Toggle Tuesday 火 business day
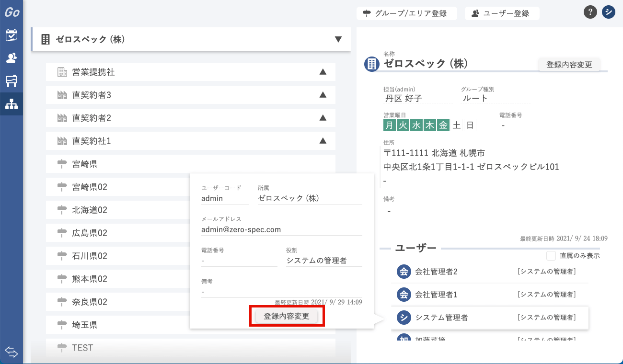The image size is (623, 364). coord(403,125)
